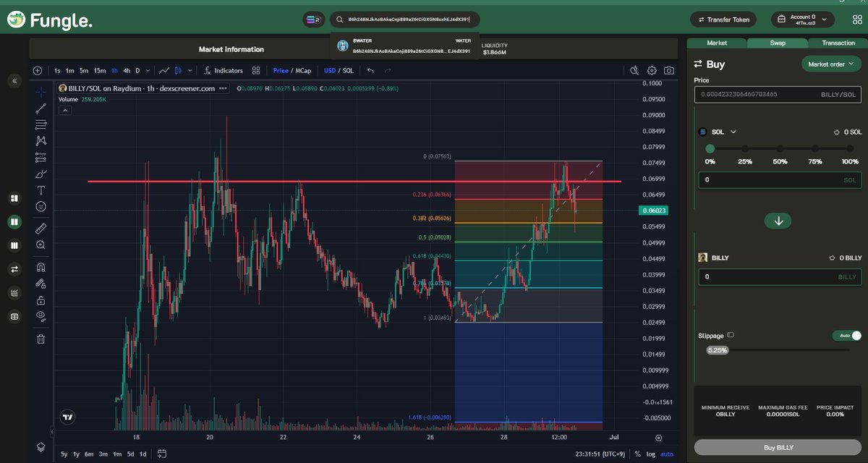Set chart range to 1y
868x463 pixels.
coord(77,454)
